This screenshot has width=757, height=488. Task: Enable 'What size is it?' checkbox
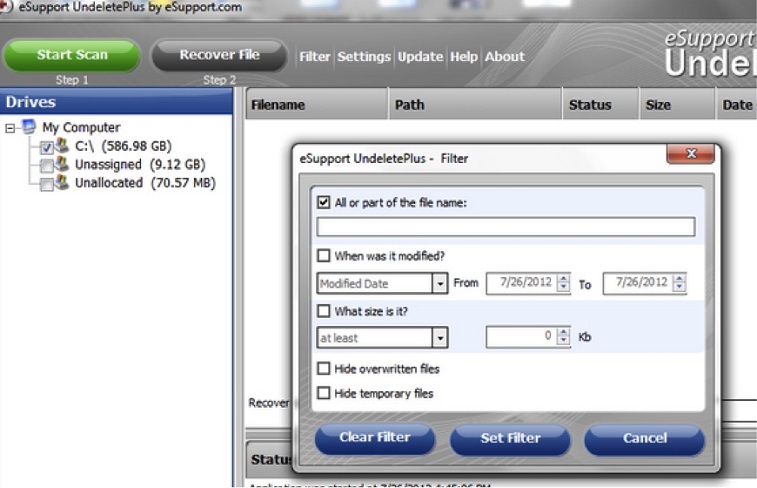coord(323,310)
